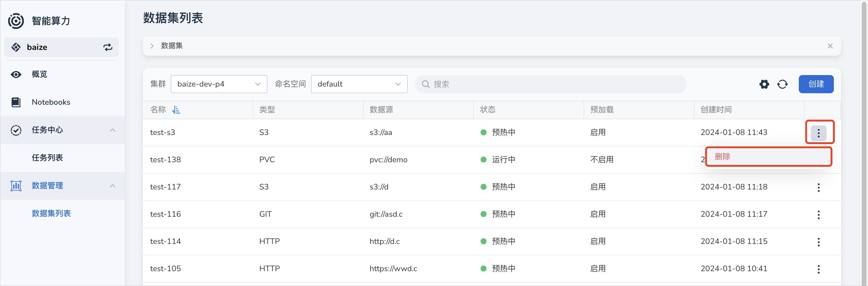This screenshot has height=286, width=868.
Task: Click dataset name test-105
Action: pyautogui.click(x=165, y=269)
